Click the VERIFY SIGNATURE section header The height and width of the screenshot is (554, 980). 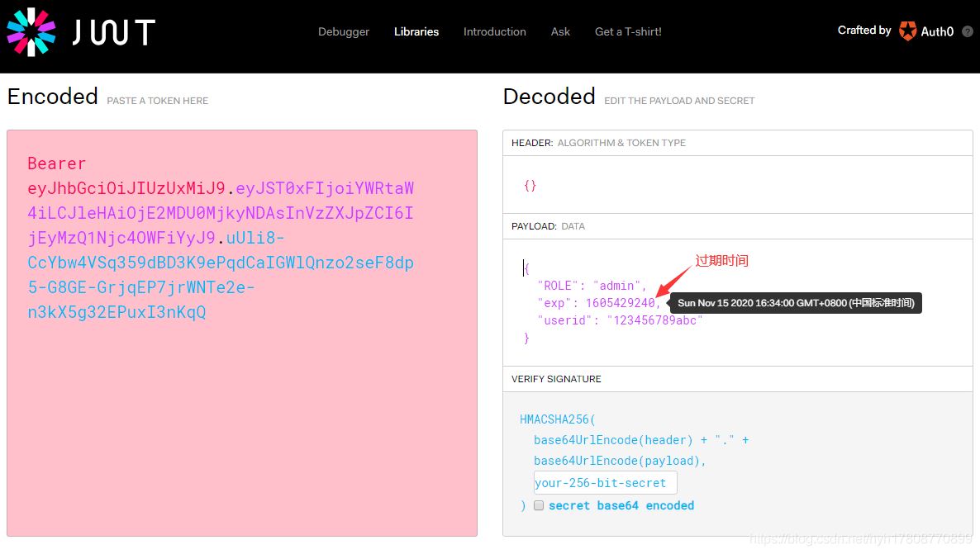tap(555, 379)
